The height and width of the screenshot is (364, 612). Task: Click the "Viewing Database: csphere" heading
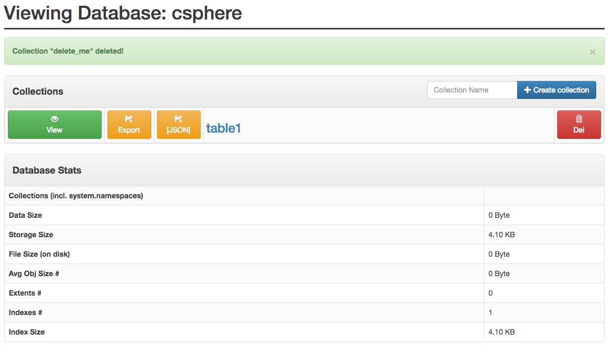click(123, 13)
